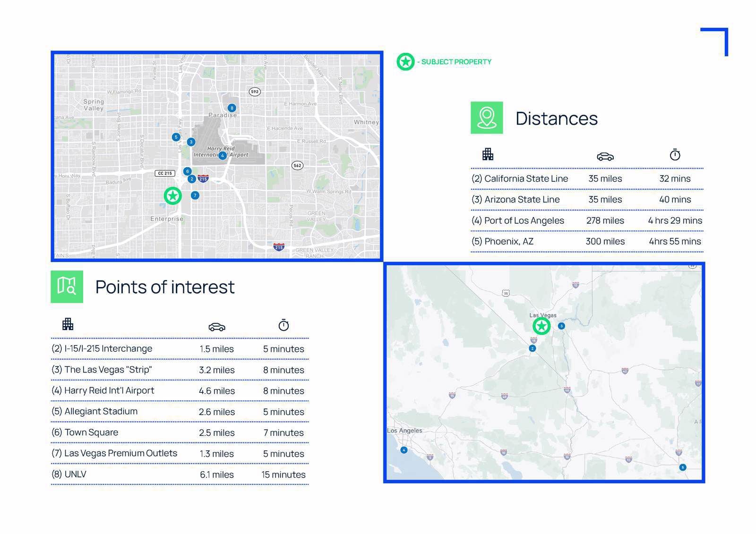Click the California State Line row

[x=587, y=178]
